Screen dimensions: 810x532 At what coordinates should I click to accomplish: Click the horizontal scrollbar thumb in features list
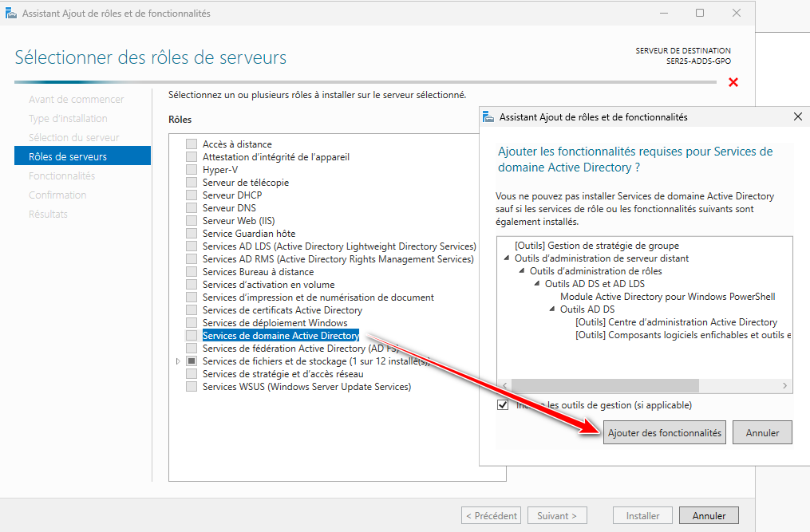(605, 385)
